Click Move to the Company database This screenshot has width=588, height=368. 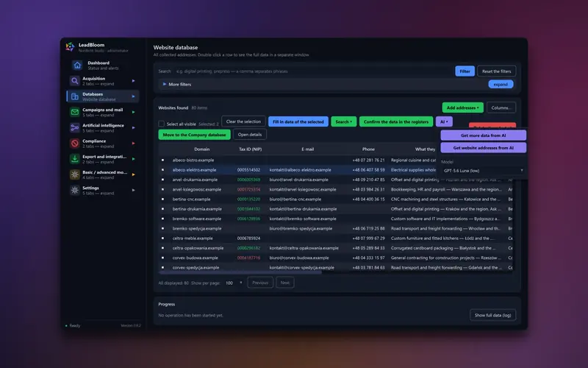pos(194,135)
